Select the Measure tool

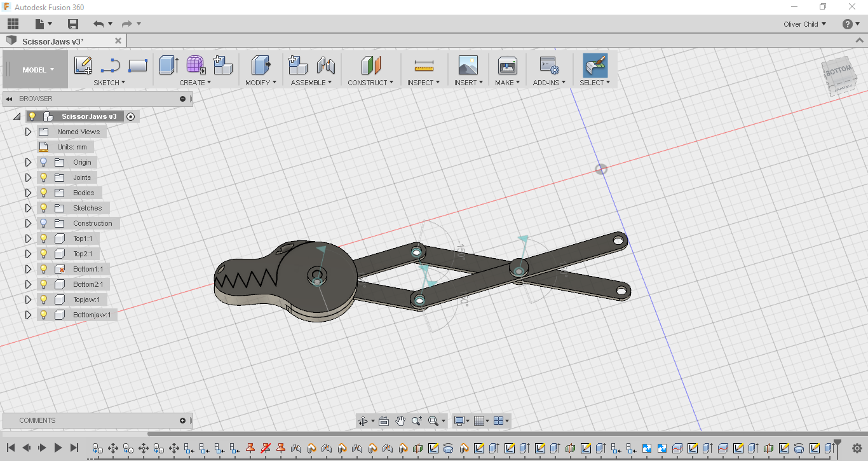[x=423, y=65]
